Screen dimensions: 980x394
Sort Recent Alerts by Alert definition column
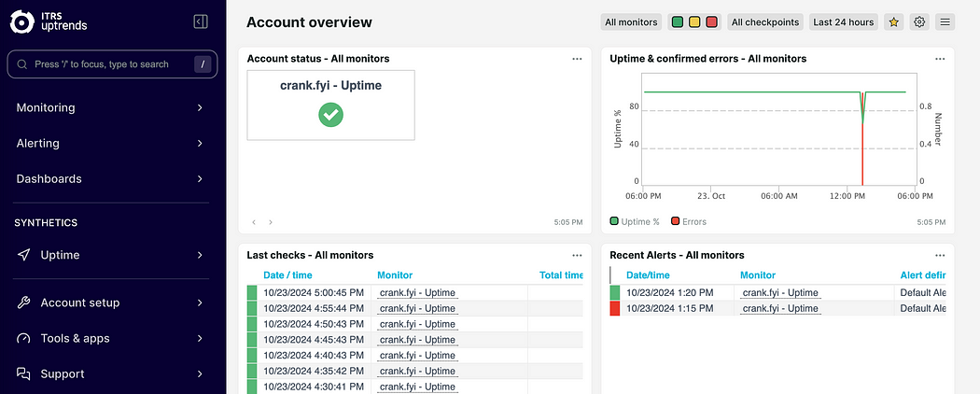(x=923, y=275)
